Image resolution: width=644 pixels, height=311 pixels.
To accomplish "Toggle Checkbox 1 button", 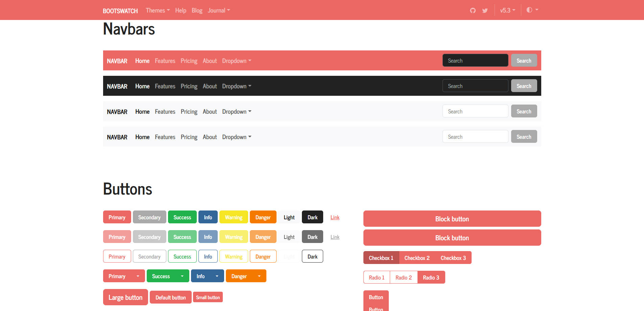I will 381,258.
